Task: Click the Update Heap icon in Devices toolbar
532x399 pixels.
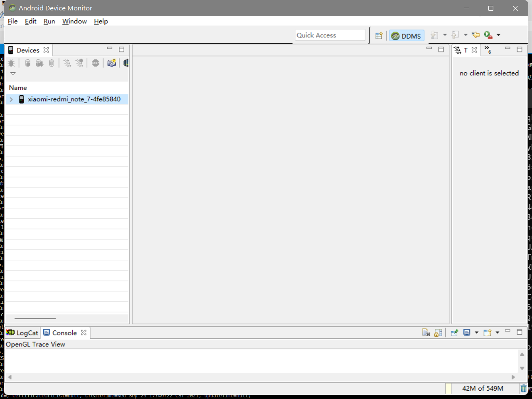Action: 27,63
